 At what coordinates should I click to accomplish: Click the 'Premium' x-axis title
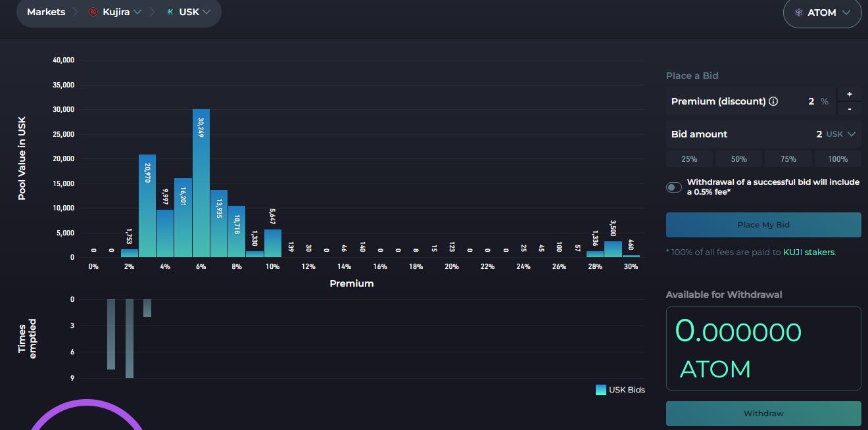click(351, 283)
